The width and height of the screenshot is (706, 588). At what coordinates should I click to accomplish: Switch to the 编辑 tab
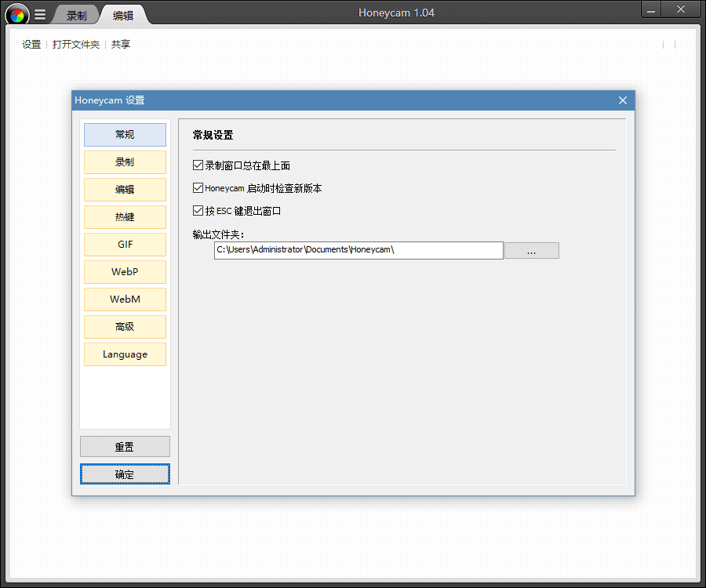[x=123, y=16]
